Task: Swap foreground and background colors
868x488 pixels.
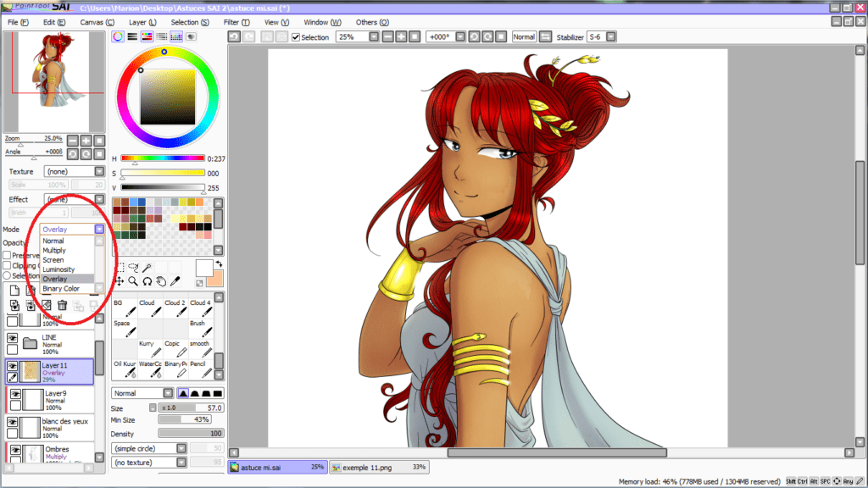Action: [x=219, y=264]
